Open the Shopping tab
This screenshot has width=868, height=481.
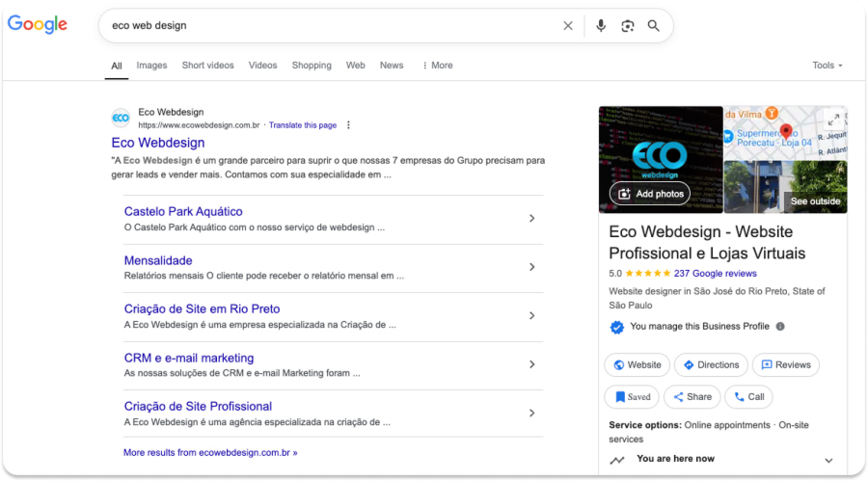pyautogui.click(x=312, y=66)
